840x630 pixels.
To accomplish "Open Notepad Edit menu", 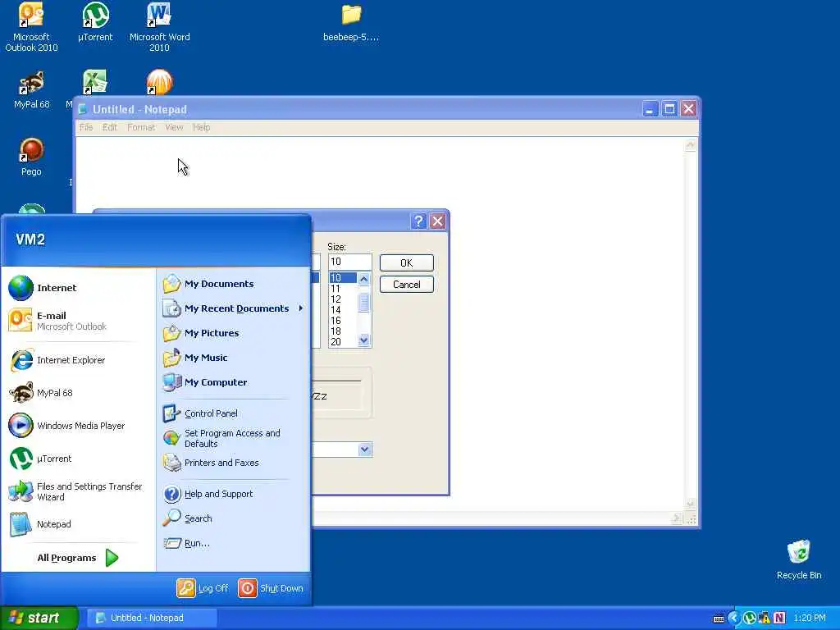I will tap(110, 127).
